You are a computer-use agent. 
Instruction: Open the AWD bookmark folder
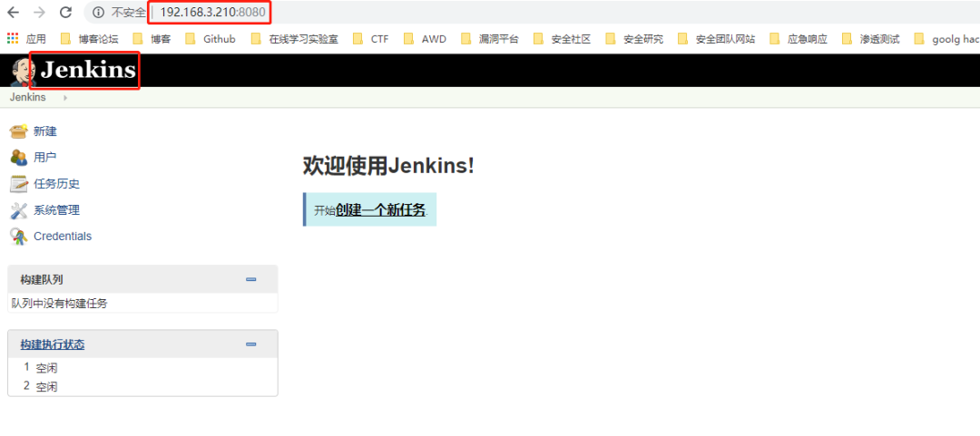point(425,39)
